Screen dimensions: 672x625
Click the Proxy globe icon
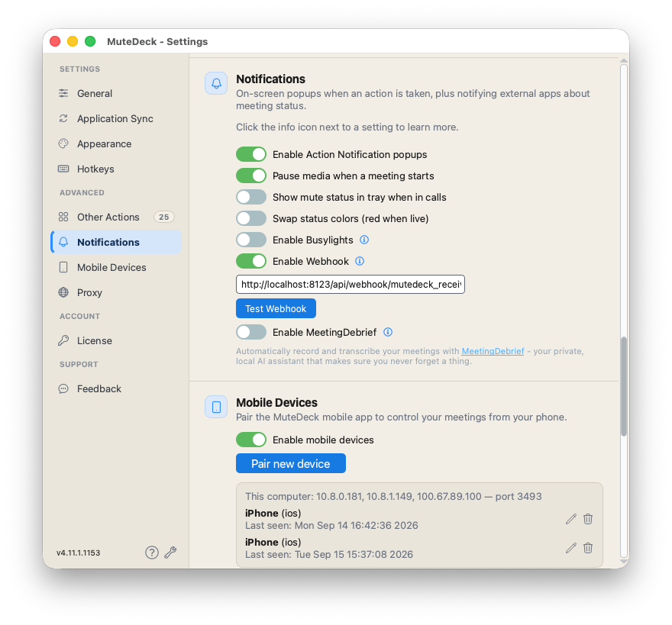63,292
